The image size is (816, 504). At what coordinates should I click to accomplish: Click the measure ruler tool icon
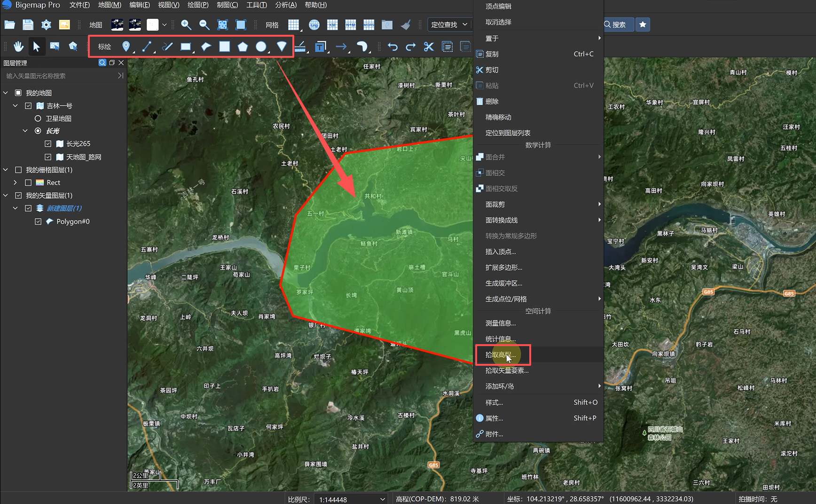tap(301, 47)
